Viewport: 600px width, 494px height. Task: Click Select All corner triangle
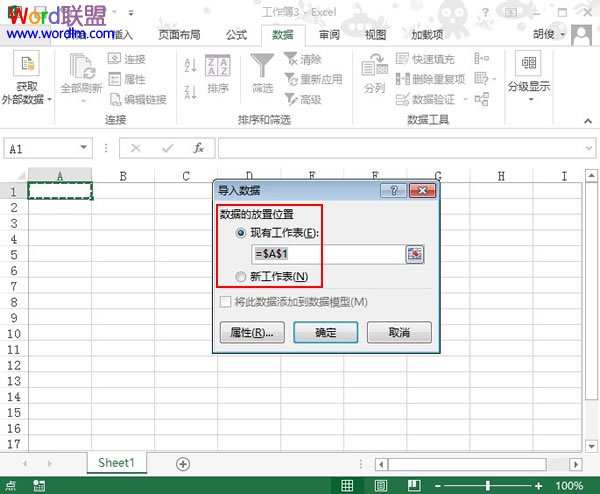coord(21,176)
